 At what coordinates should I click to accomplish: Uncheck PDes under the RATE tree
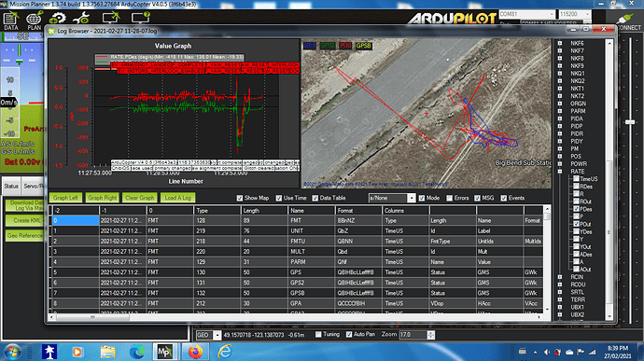click(x=576, y=209)
